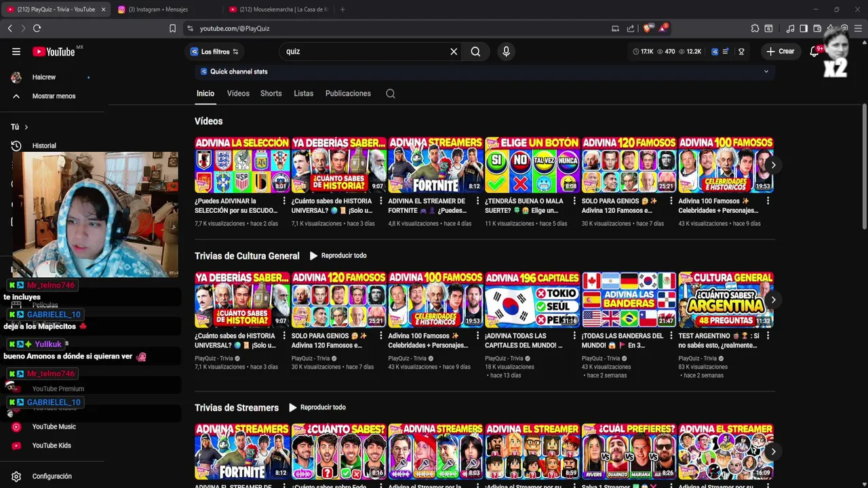Switch to Instagram Mensajes browser tab

(166, 9)
